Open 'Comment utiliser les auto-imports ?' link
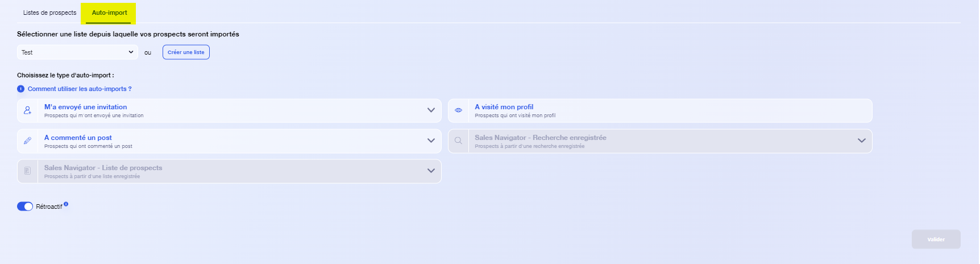The width and height of the screenshot is (980, 264). click(x=80, y=89)
